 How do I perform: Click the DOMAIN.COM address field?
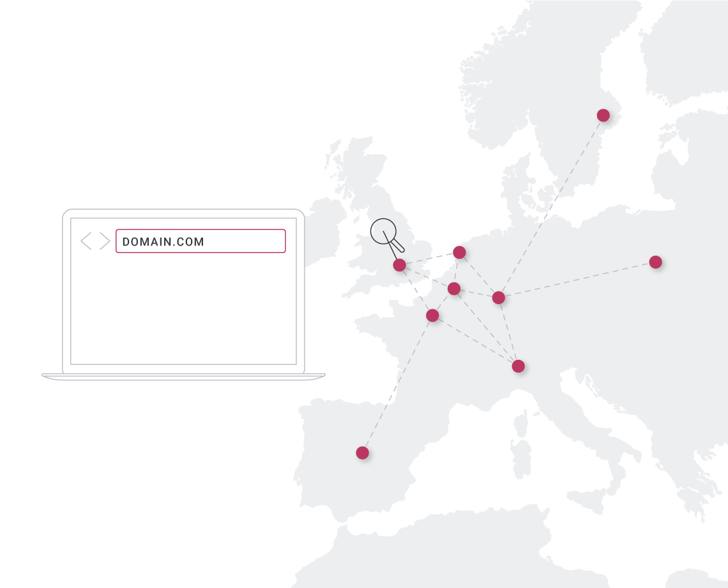pos(201,242)
